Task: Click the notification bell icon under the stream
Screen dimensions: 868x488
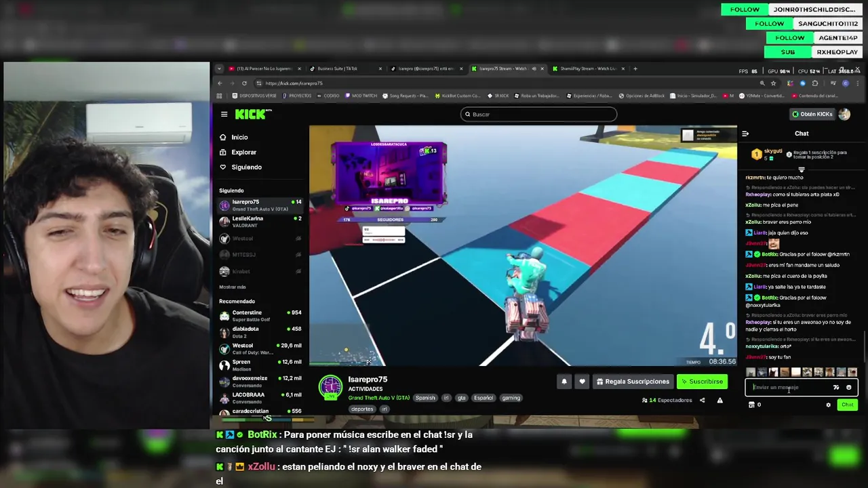Action: 564,382
